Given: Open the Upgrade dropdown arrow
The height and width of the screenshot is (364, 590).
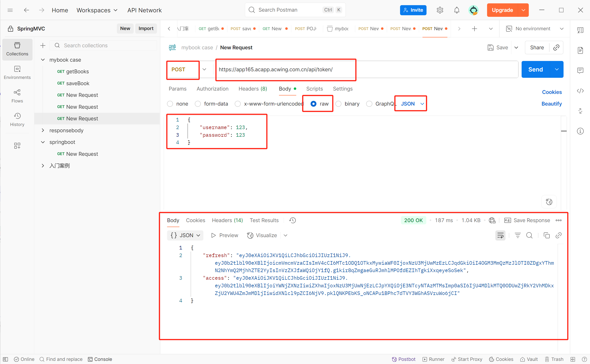Looking at the screenshot, I should pyautogui.click(x=523, y=10).
